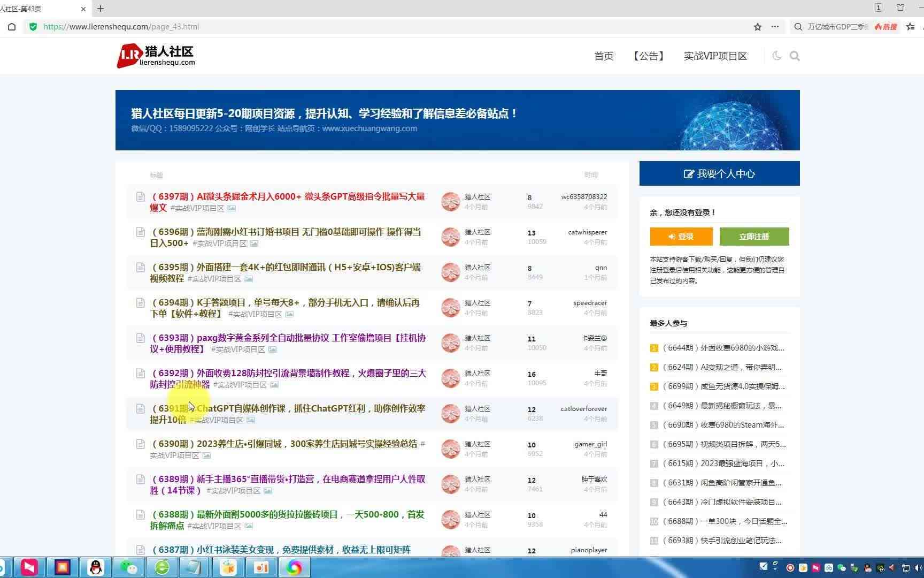Open the pink flag app taskbar icon
924x578 pixels.
29,567
